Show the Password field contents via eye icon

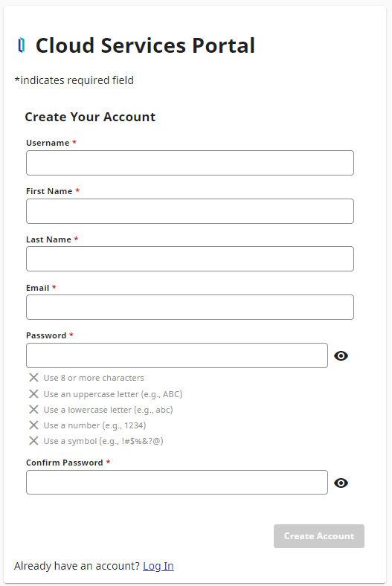tap(341, 355)
